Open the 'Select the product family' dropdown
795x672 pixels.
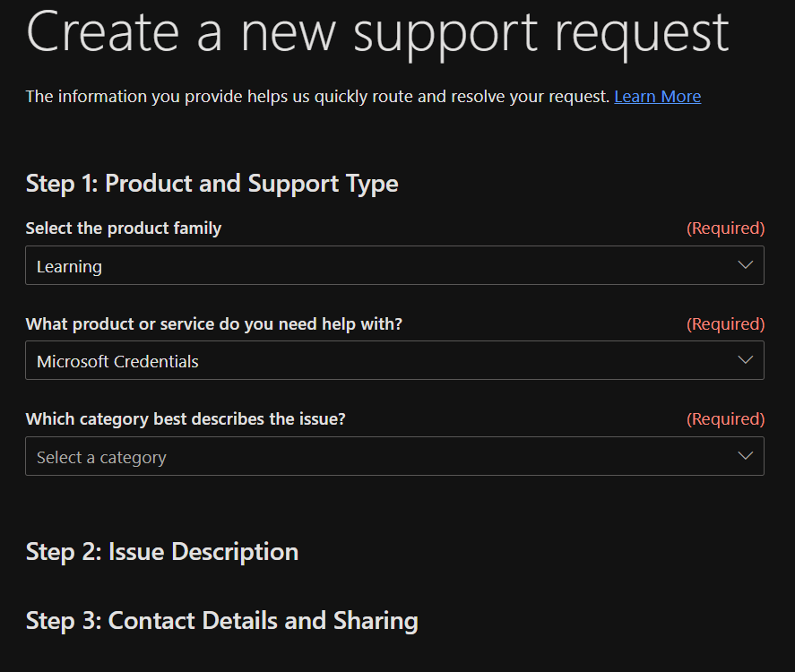pyautogui.click(x=394, y=265)
